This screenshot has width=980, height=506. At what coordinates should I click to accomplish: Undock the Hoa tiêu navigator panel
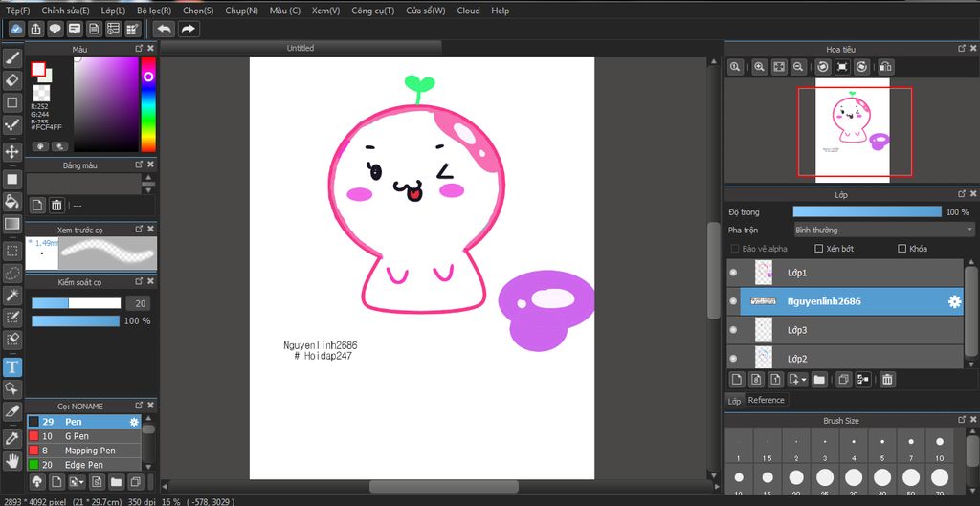(x=963, y=48)
